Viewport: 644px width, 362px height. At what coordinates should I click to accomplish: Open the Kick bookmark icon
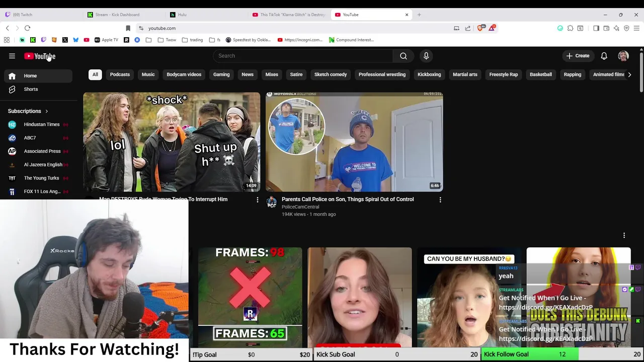[x=33, y=40]
